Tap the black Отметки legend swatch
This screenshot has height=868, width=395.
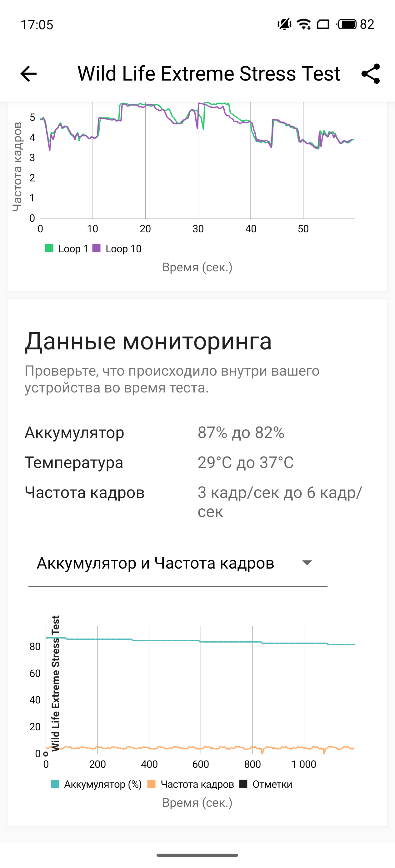pos(243,784)
